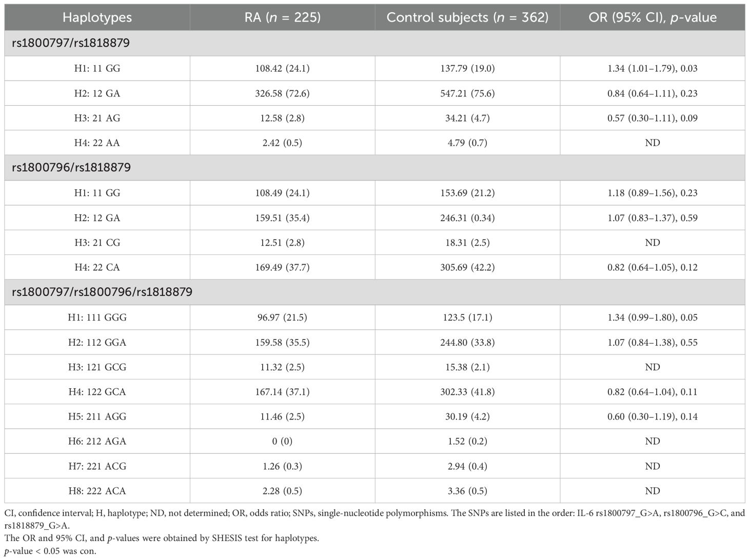Click the OR (95% CI), p-value header

click(652, 17)
